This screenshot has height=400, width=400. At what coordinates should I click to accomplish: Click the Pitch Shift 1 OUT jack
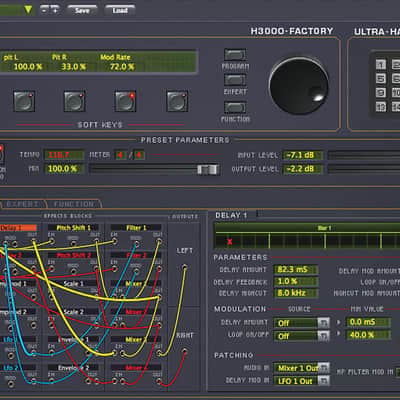pyautogui.click(x=96, y=241)
